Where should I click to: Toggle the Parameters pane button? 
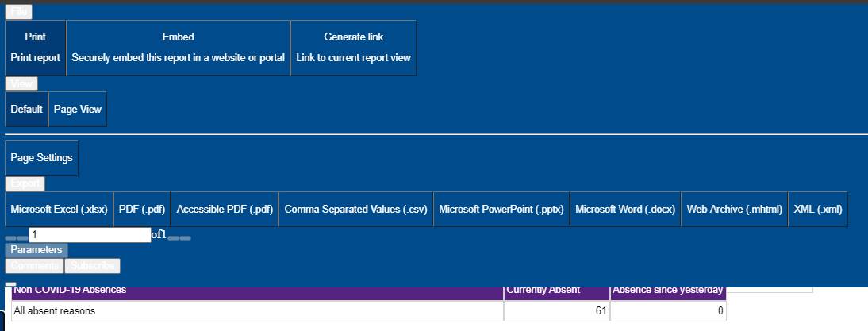click(x=36, y=250)
